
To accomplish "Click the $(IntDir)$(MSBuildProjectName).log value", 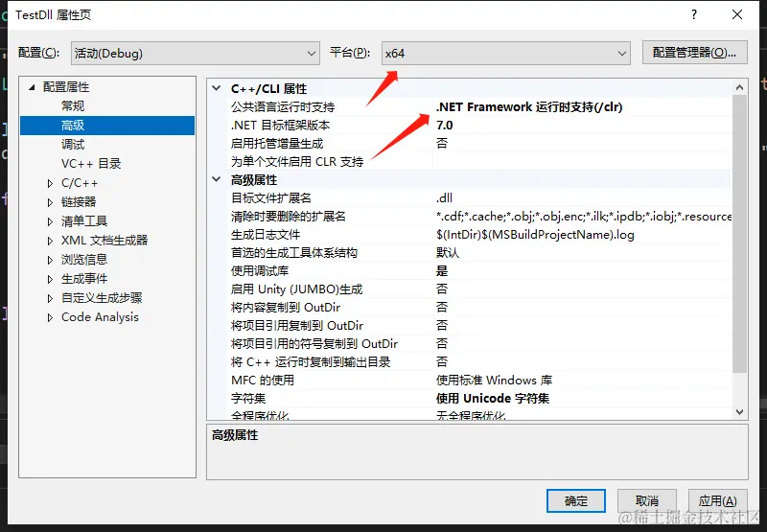I will pyautogui.click(x=535, y=235).
